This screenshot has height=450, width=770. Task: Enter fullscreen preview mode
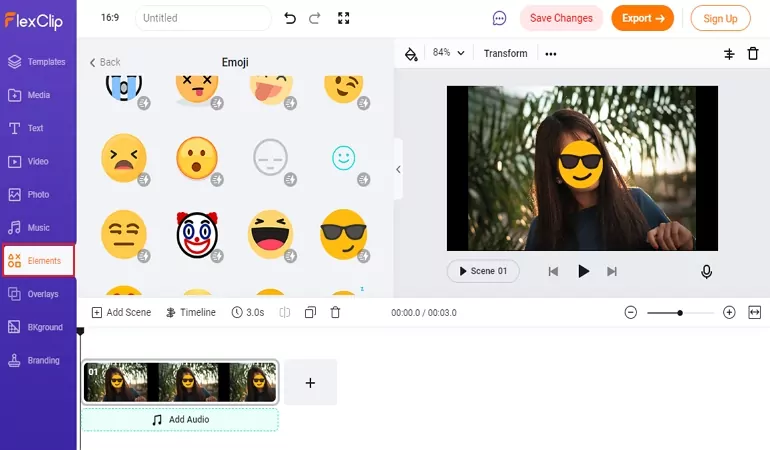[344, 18]
